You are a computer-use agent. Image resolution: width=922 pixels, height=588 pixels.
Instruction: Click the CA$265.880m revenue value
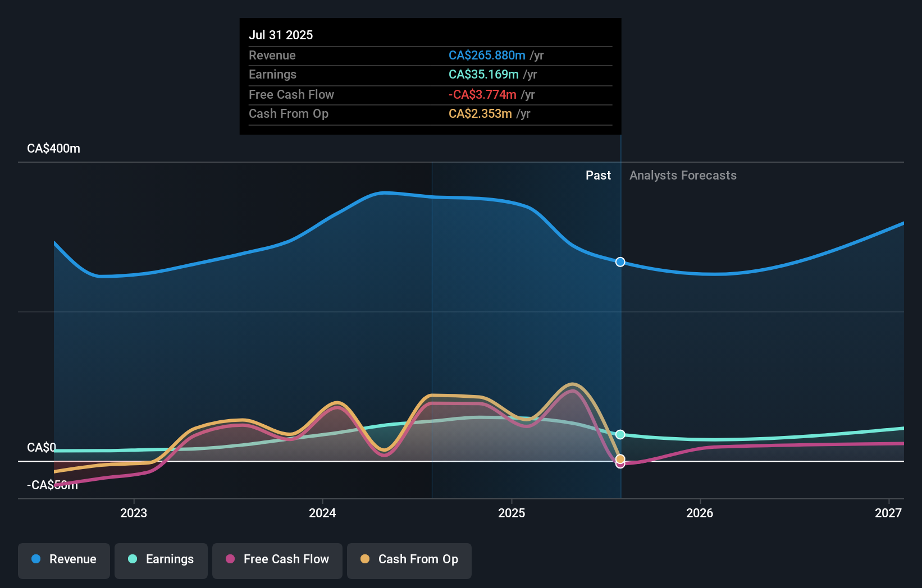tap(487, 56)
